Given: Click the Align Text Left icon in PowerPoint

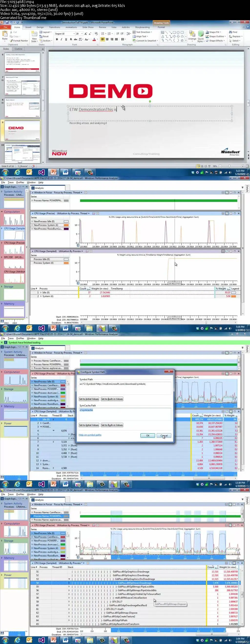Looking at the screenshot, I should [103, 39].
